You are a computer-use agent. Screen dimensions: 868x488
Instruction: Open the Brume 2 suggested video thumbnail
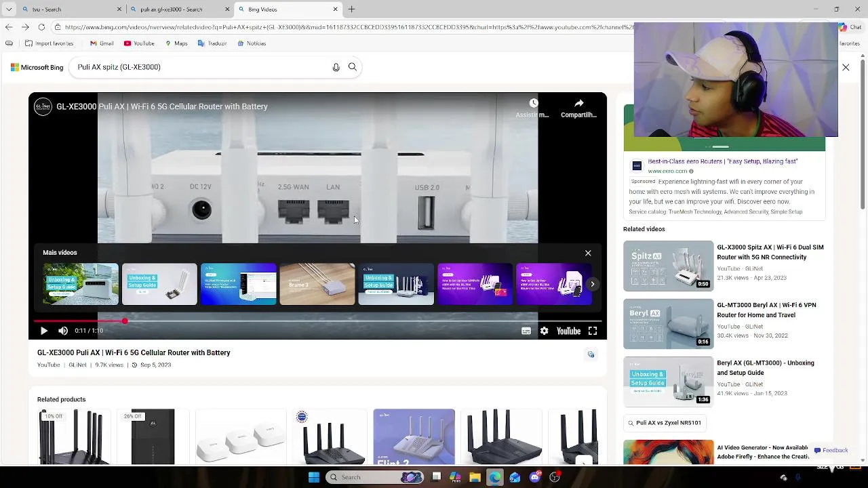pyautogui.click(x=317, y=284)
